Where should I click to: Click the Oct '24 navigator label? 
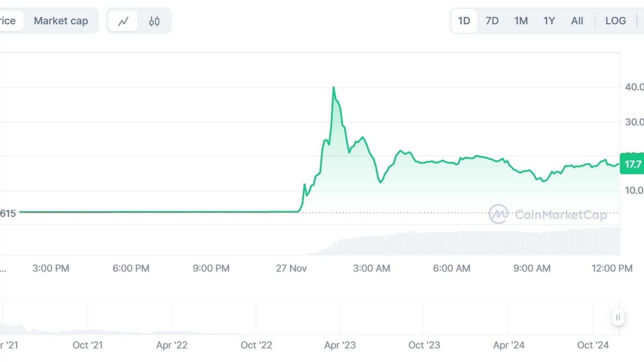(593, 345)
